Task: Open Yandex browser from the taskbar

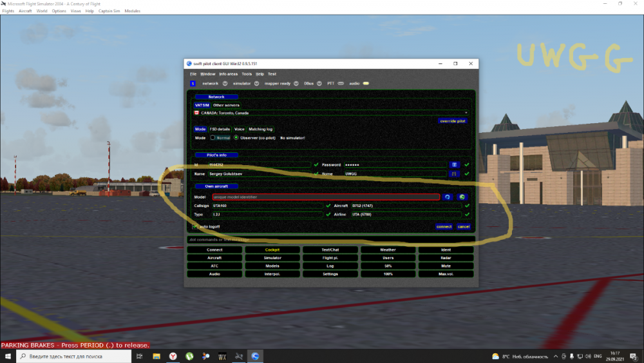Action: point(173,356)
